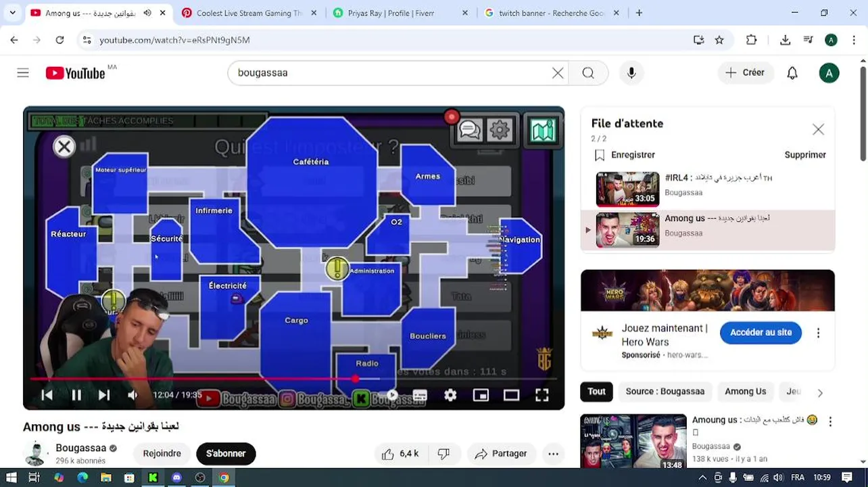This screenshot has width=868, height=487.
Task: Like the video with 6,4 k likes
Action: click(400, 454)
